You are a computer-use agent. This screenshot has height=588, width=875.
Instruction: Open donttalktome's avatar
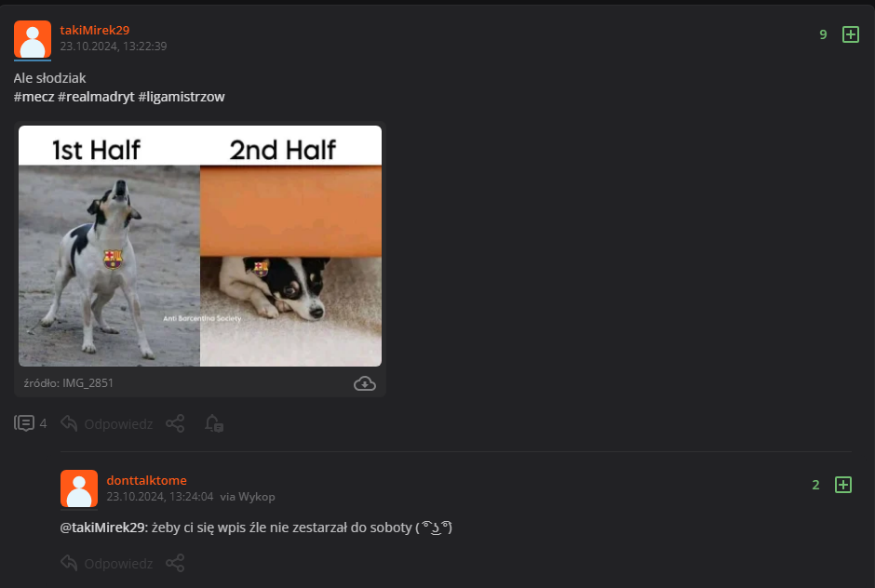point(79,488)
